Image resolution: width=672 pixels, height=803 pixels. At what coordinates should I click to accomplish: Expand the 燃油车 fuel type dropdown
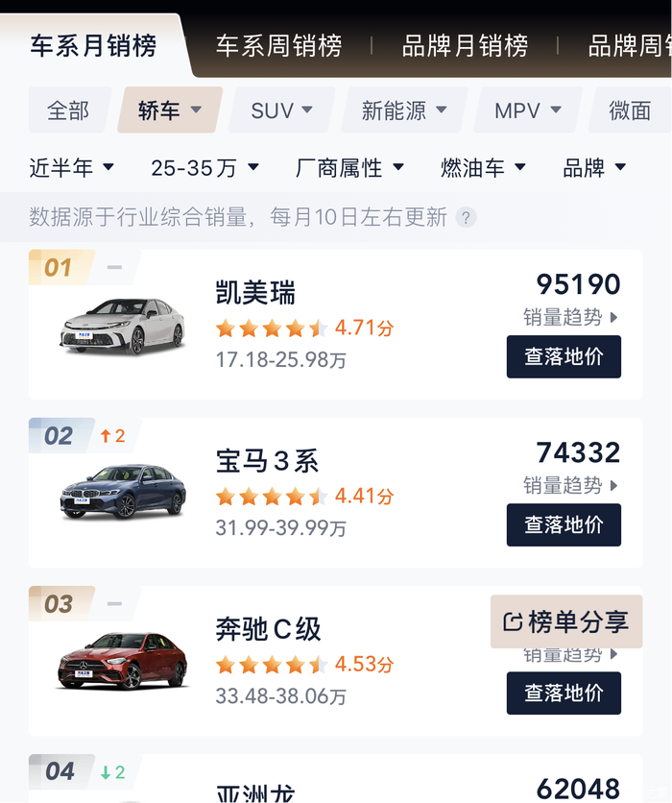[x=483, y=168]
